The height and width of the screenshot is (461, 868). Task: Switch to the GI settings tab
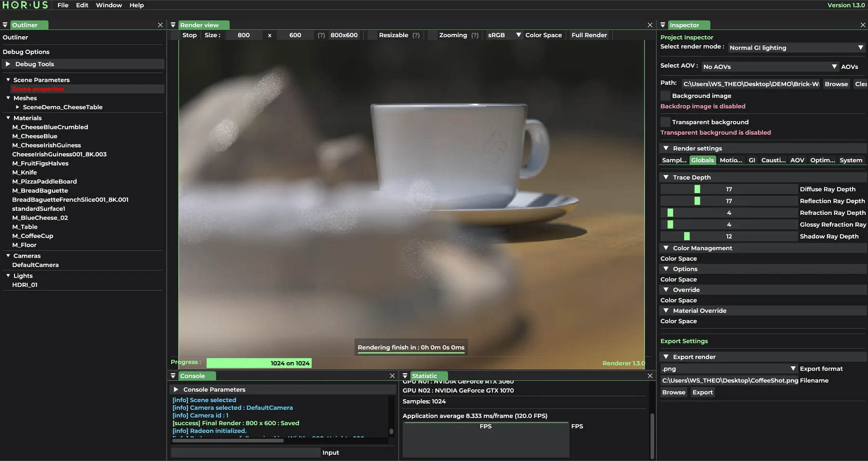point(752,160)
